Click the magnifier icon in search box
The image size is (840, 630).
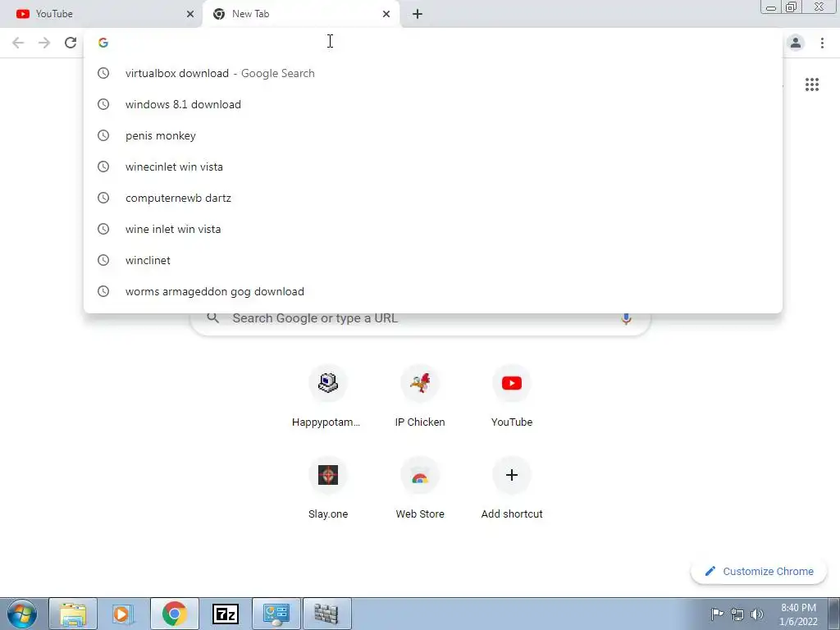[x=212, y=317]
